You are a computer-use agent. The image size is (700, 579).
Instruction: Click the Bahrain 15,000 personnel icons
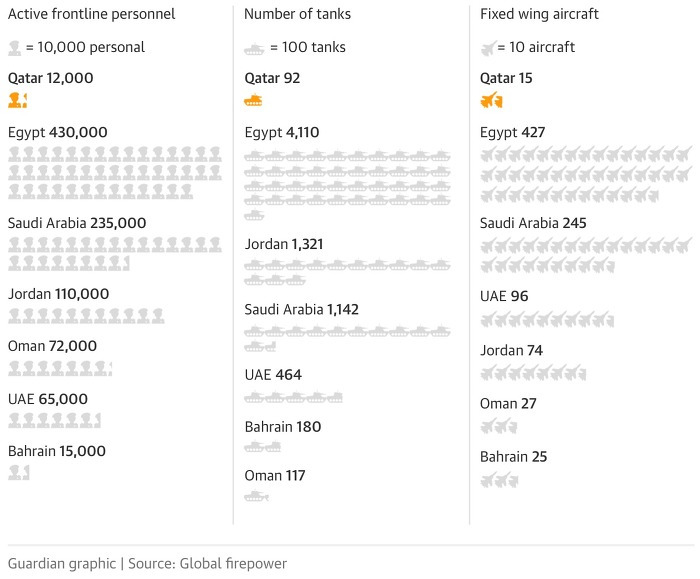19,472
